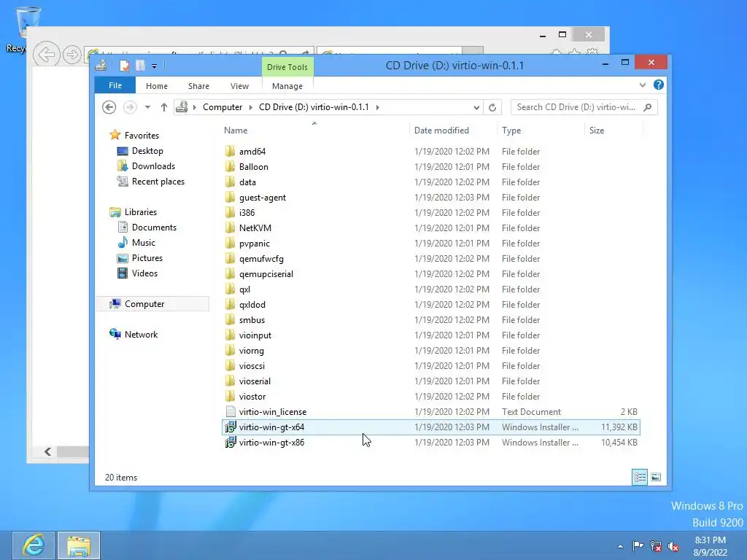This screenshot has height=560, width=747.
Task: Open Action Center flag in tray
Action: click(x=638, y=545)
